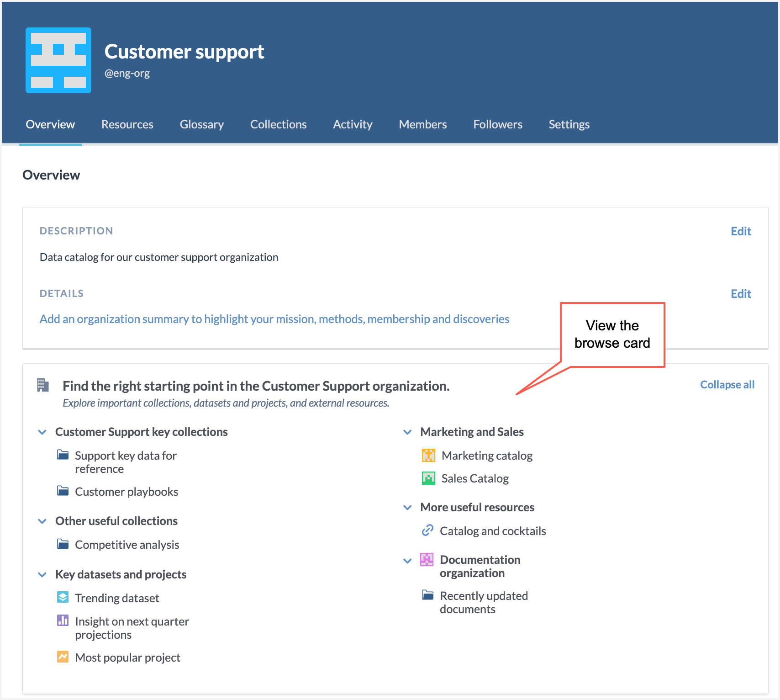Open Most popular project
The width and height of the screenshot is (780, 700).
[x=127, y=658]
